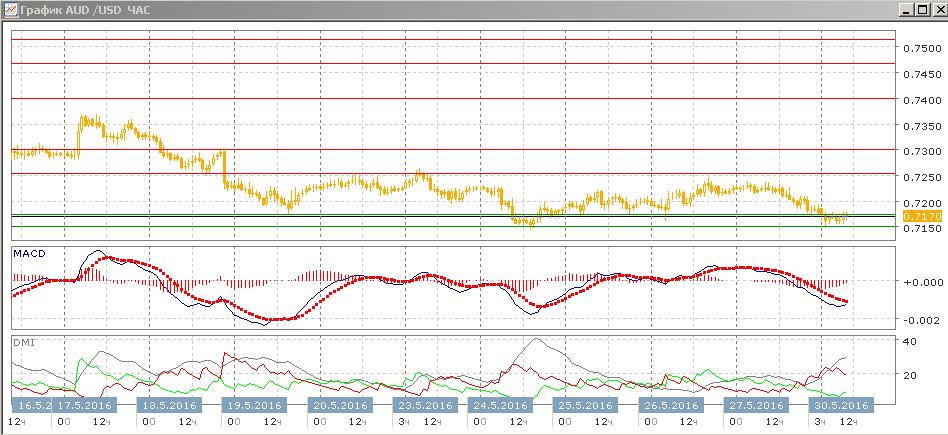Click the MACD -0.002 axis label
This screenshot has width=948, height=435.
(922, 320)
